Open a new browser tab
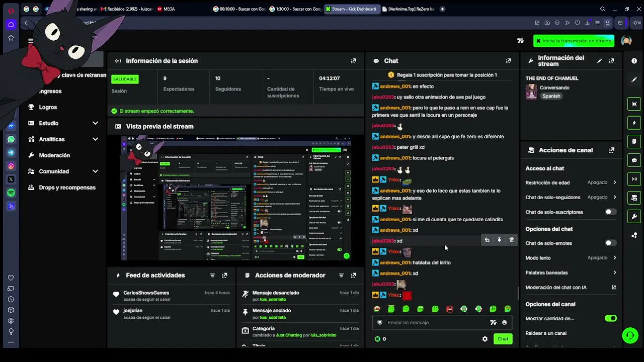This screenshot has height=362, width=644. [x=442, y=9]
